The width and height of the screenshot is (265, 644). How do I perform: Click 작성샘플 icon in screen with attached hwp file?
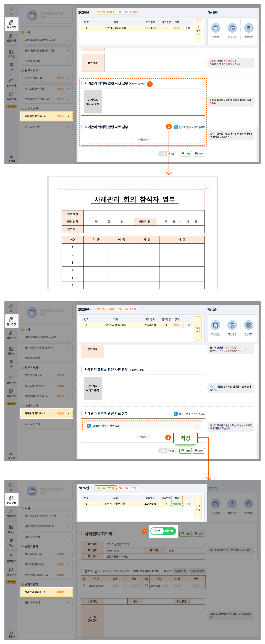click(x=232, y=325)
